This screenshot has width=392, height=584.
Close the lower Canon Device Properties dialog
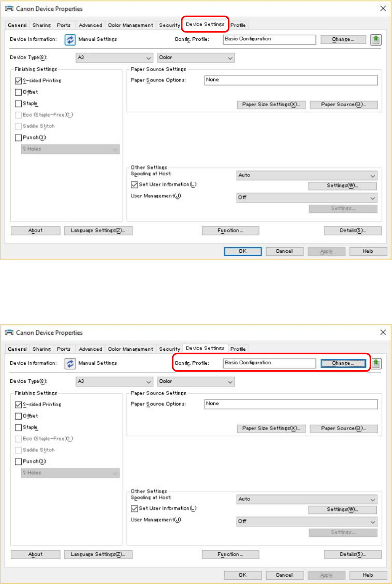[383, 333]
